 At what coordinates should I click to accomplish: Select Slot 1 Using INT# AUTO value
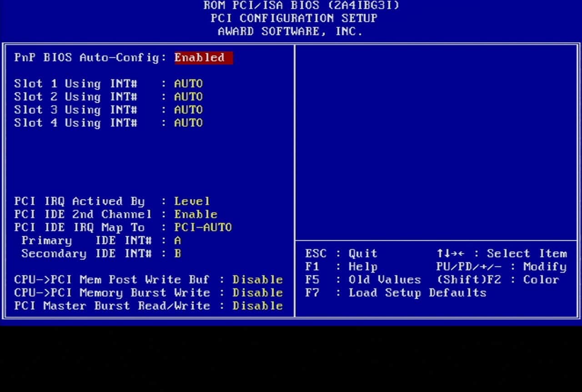188,84
